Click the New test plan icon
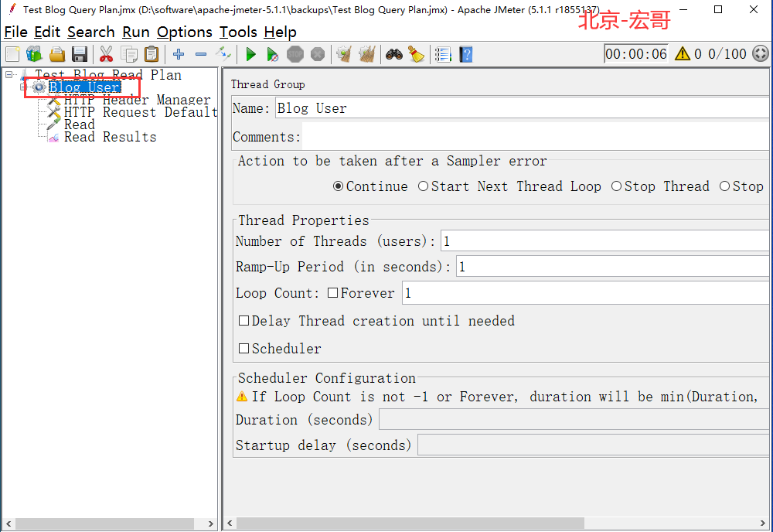773x532 pixels. [x=12, y=54]
